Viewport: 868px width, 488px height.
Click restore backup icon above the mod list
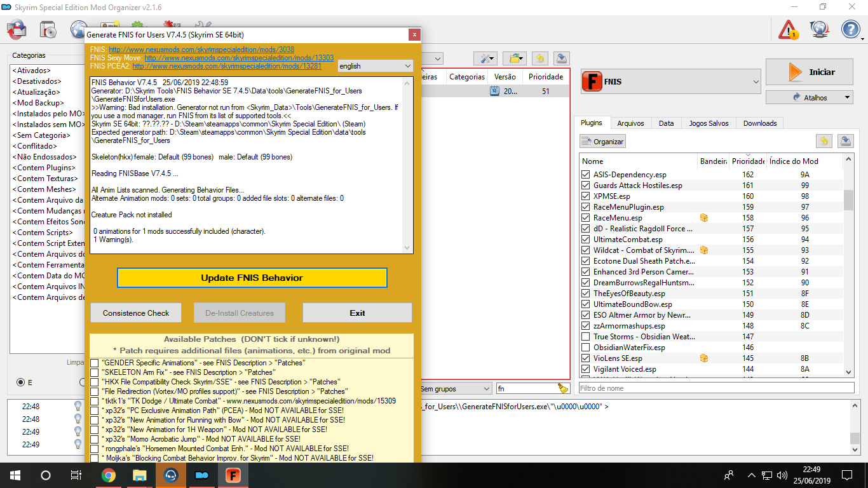pos(540,58)
